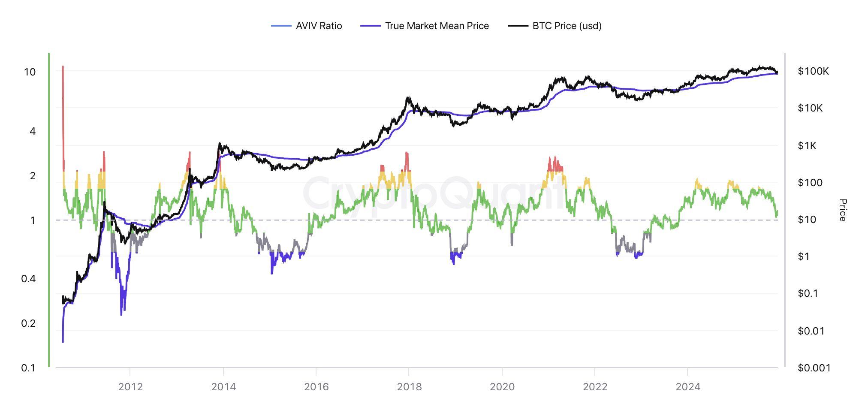The width and height of the screenshot is (868, 398).
Task: Hide the BTC Price (usd) series
Action: [x=567, y=26]
